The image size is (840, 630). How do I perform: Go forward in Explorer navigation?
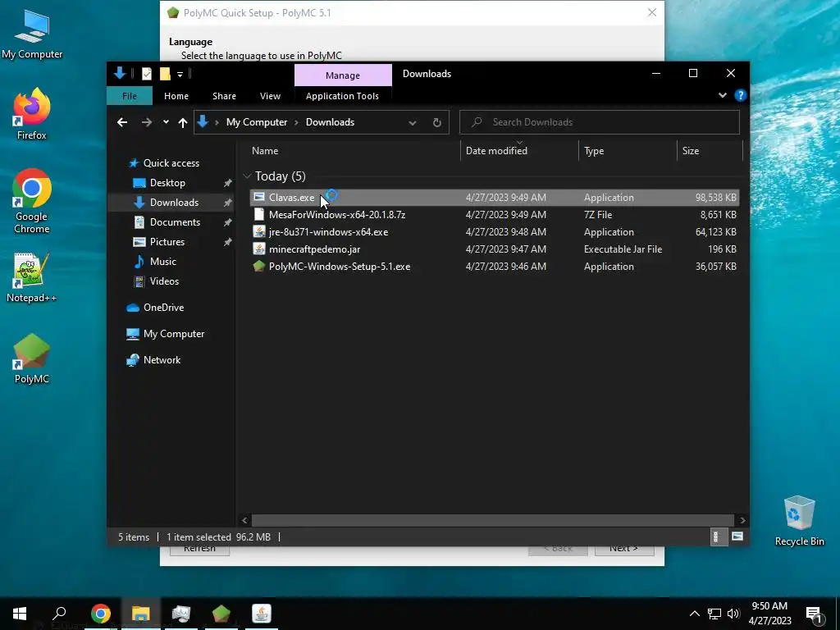tap(146, 122)
